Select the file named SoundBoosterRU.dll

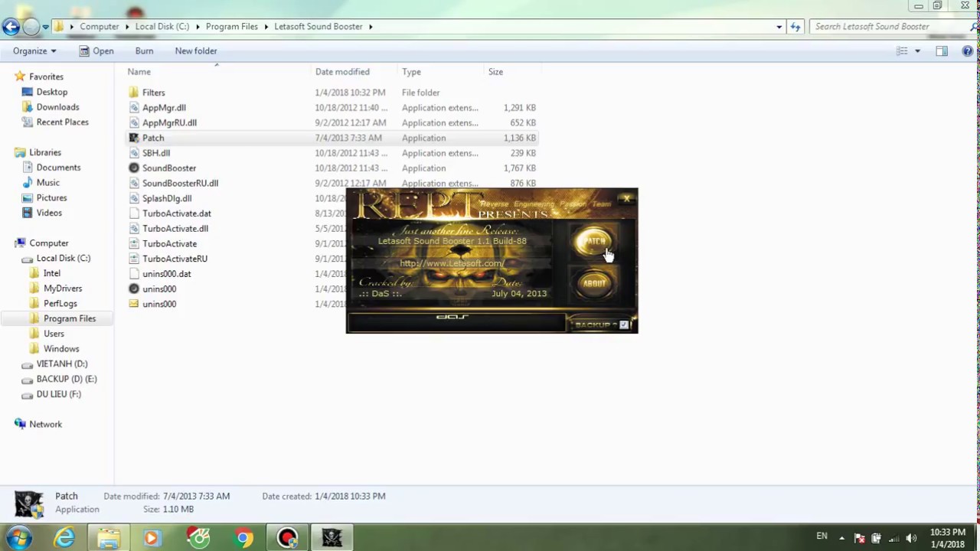(x=180, y=183)
